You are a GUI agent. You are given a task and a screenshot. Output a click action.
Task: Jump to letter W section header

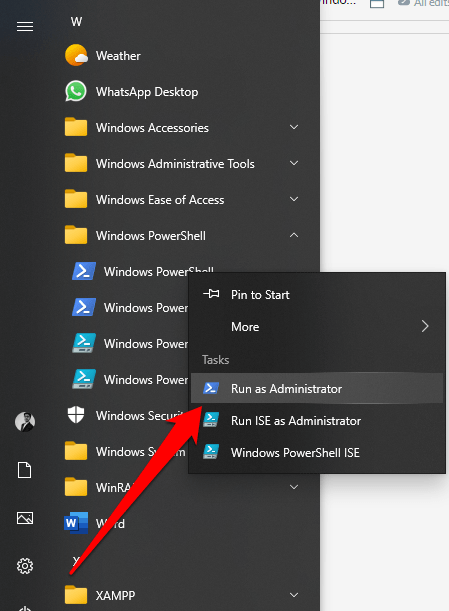76,21
